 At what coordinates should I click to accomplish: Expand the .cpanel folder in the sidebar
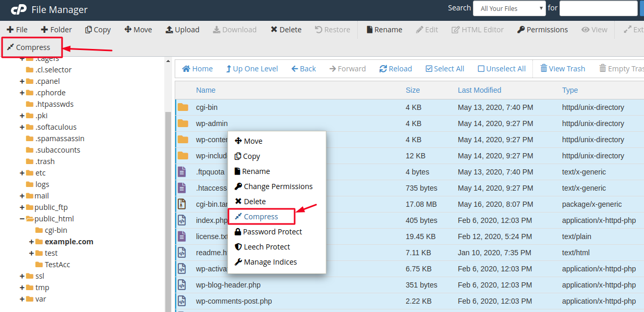tap(21, 81)
